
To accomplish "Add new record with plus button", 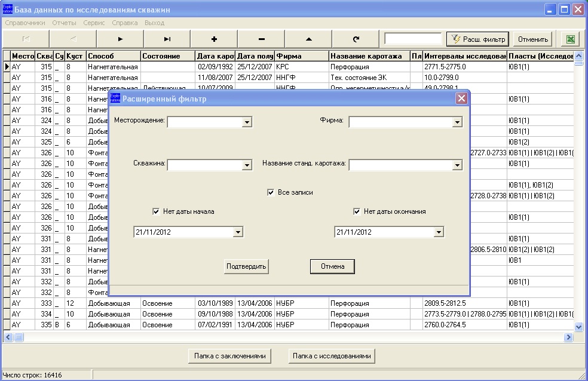I will coord(214,39).
